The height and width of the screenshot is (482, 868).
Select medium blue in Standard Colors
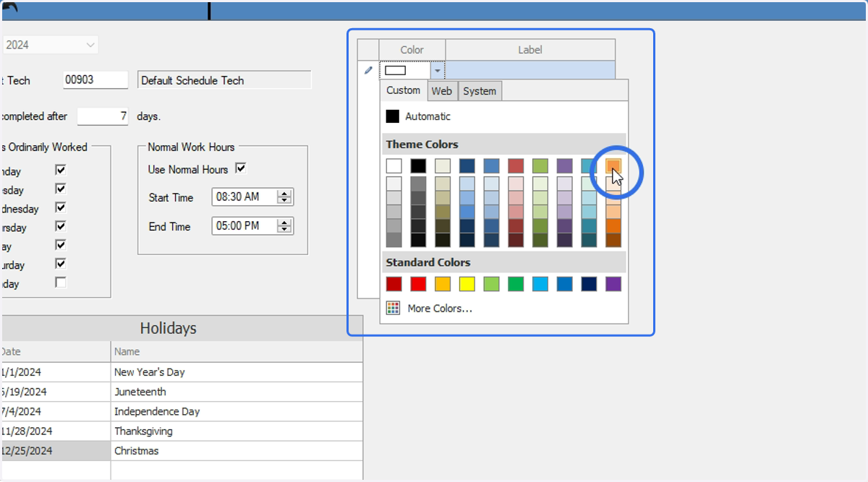(565, 284)
